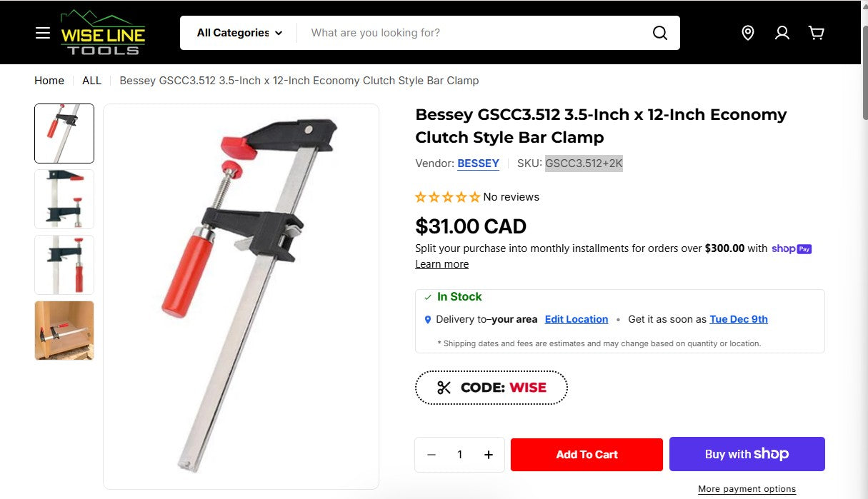868x499 pixels.
Task: Open the Edit Location link
Action: click(577, 319)
